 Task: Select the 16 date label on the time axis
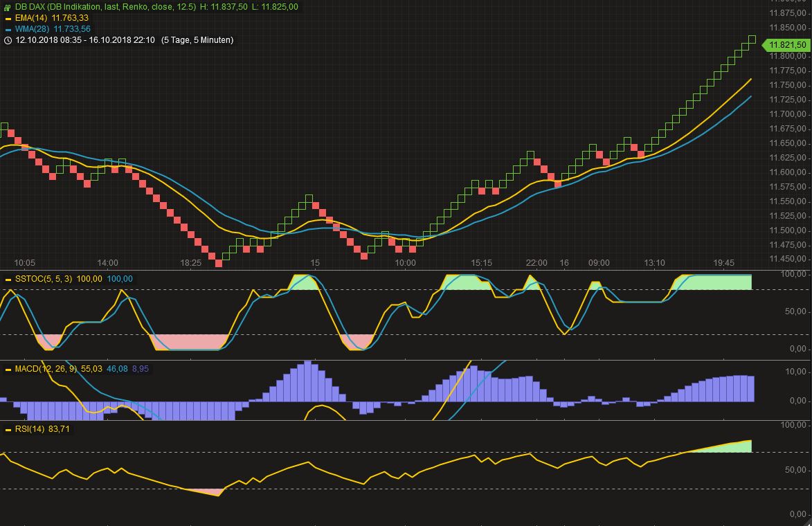[x=564, y=263]
